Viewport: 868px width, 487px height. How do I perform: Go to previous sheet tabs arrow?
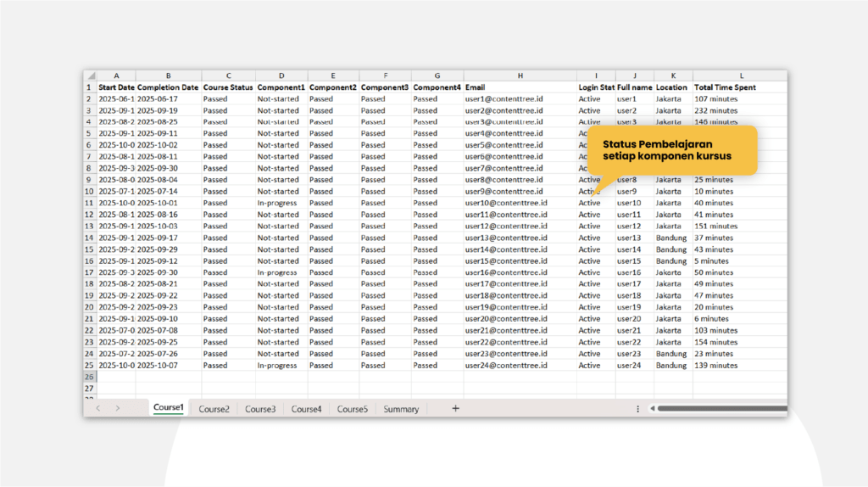[98, 408]
